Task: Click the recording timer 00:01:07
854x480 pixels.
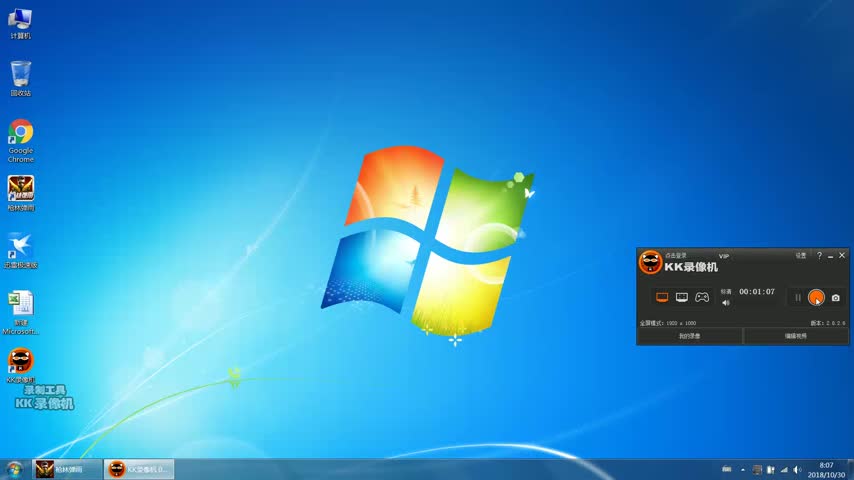Action: click(757, 291)
